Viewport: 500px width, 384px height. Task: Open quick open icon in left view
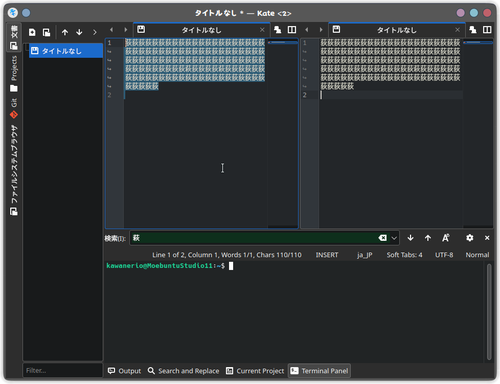(x=277, y=30)
